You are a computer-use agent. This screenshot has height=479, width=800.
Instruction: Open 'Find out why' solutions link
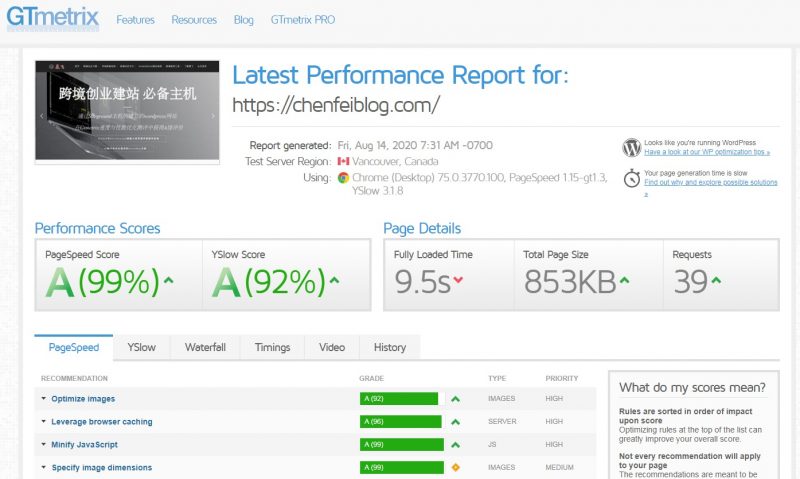pyautogui.click(x=711, y=182)
